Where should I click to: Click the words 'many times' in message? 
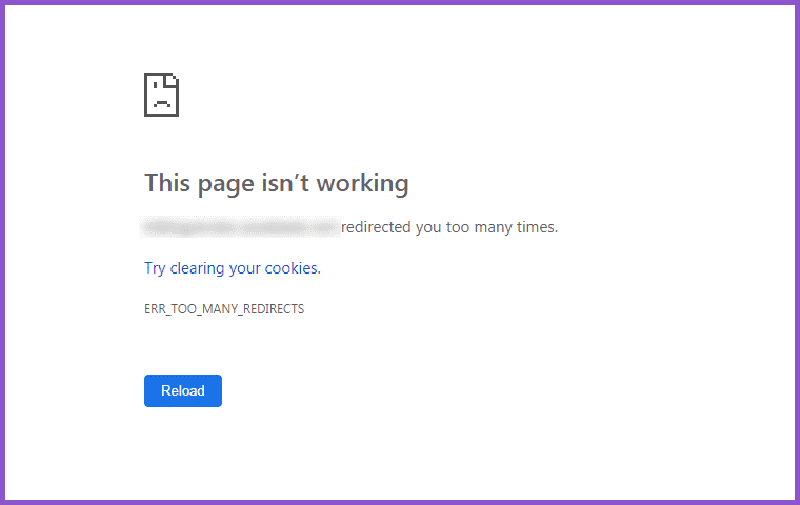pyautogui.click(x=516, y=227)
